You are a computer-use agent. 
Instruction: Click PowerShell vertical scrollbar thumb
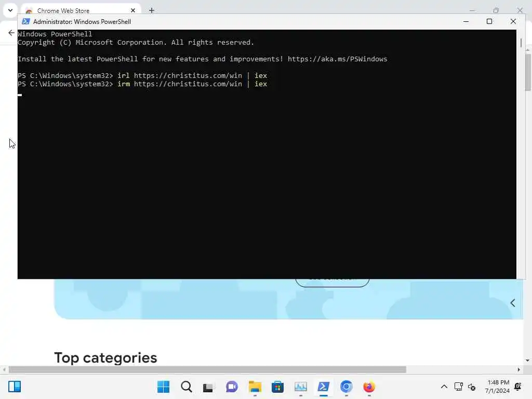521,43
